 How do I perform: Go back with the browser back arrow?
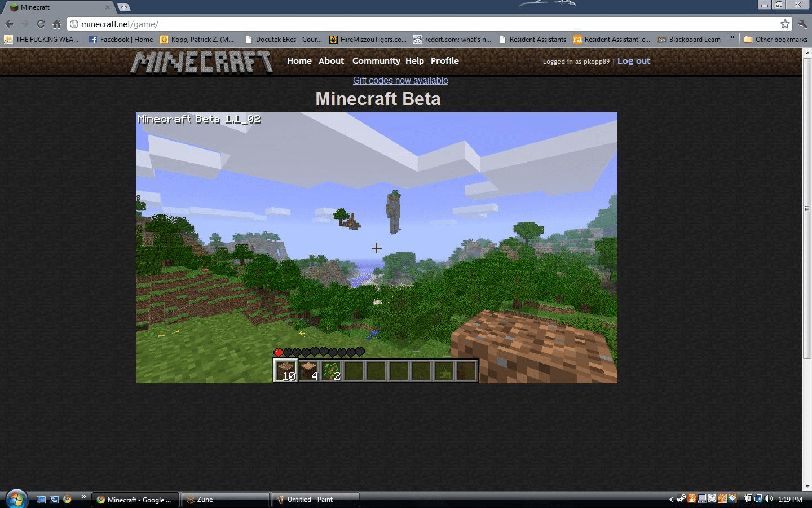pyautogui.click(x=9, y=24)
